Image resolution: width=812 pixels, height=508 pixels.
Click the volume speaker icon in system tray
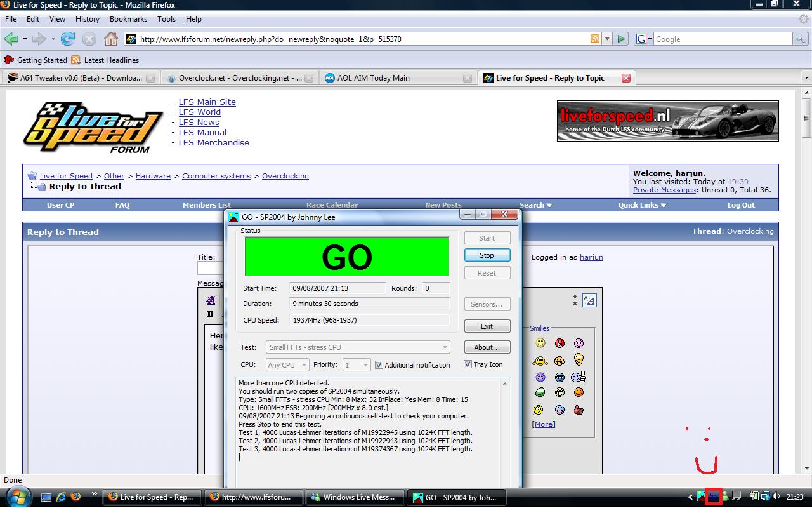(x=776, y=497)
